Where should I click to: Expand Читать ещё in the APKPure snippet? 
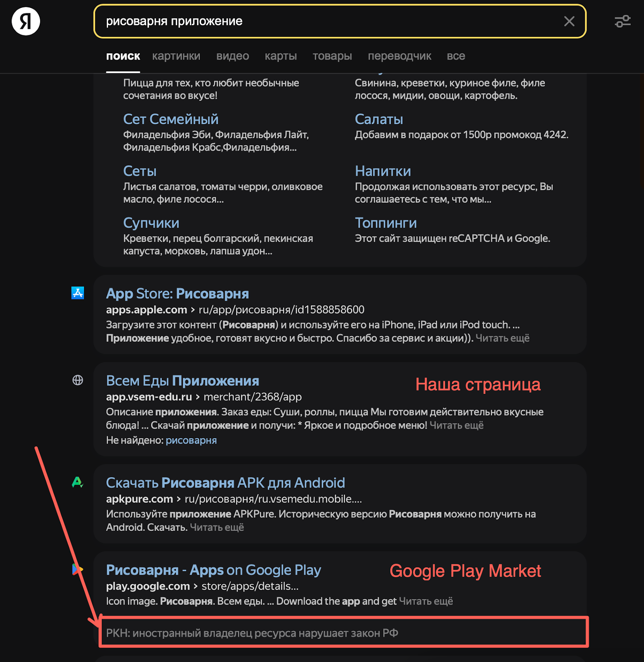[217, 527]
